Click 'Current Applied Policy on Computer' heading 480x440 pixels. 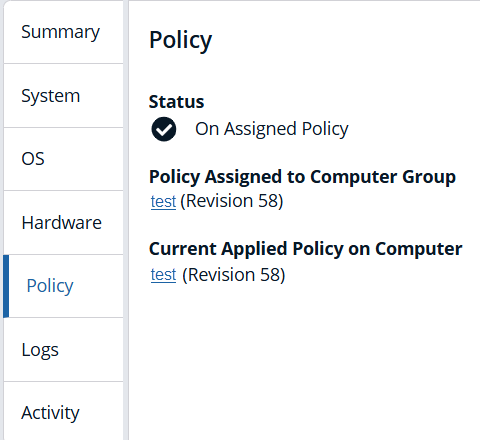306,249
